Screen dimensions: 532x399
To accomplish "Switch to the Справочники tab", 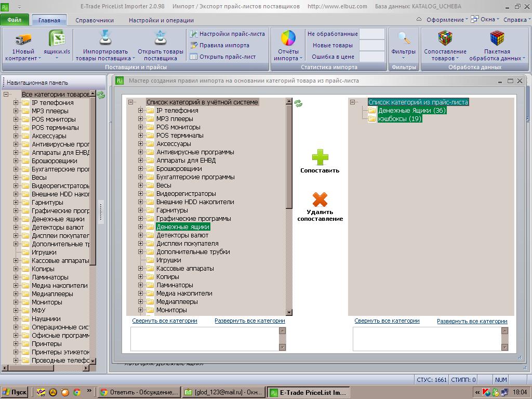I will (95, 20).
